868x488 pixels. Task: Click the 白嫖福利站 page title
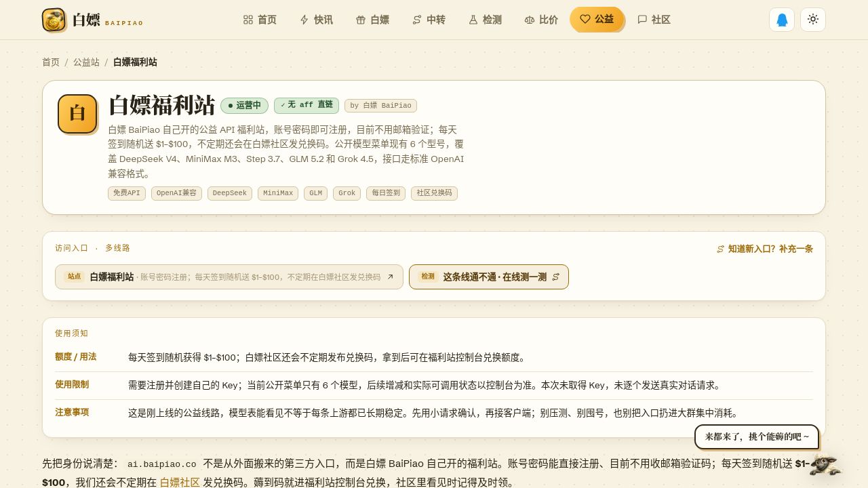tap(161, 106)
